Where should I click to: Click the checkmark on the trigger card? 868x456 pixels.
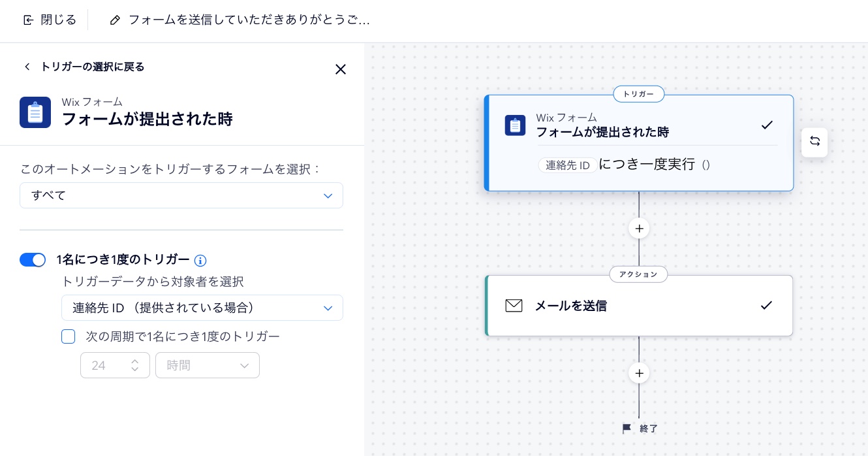point(767,125)
